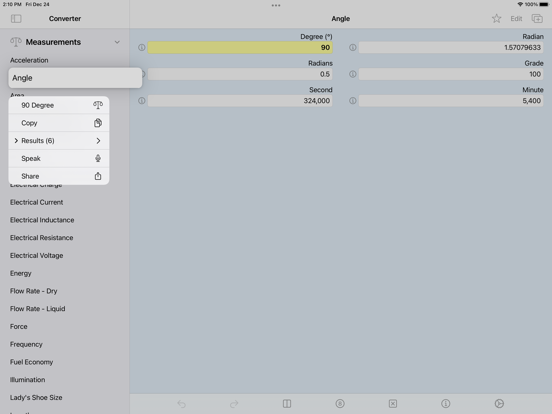The height and width of the screenshot is (414, 552).
Task: Click the Measurements section header
Action: 65,42
